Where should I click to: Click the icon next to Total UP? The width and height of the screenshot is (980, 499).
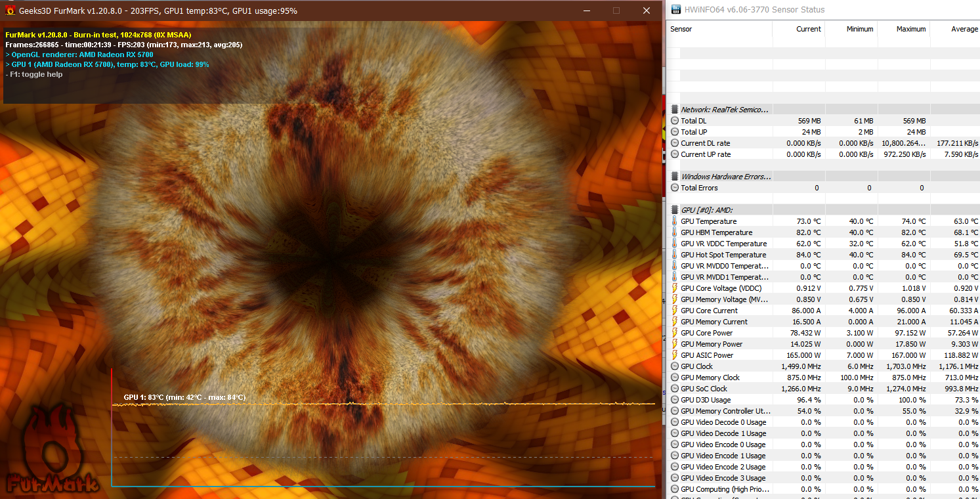(675, 132)
